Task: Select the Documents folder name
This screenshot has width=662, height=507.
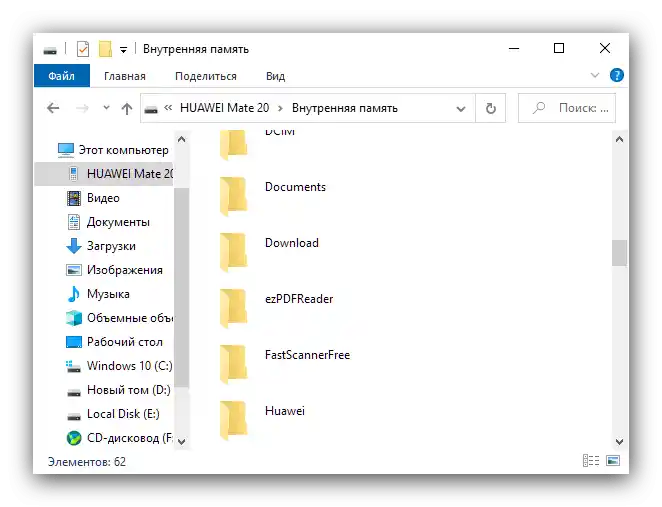Action: point(295,187)
